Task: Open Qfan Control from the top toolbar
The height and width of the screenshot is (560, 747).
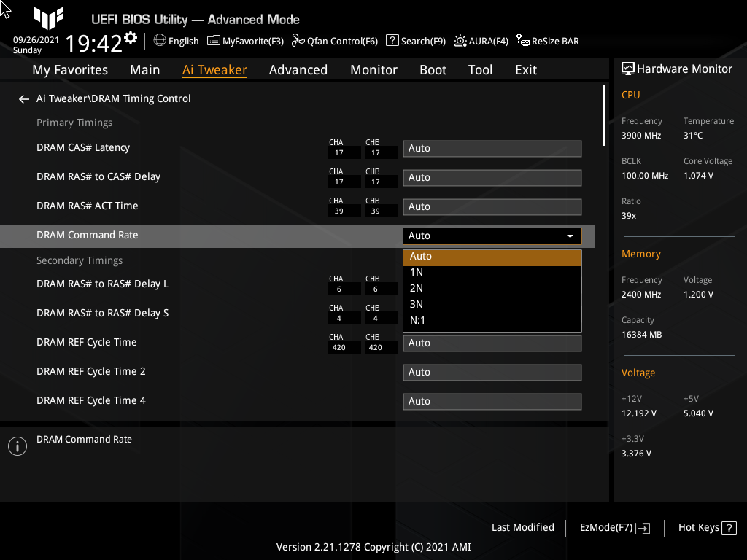Action: 335,41
